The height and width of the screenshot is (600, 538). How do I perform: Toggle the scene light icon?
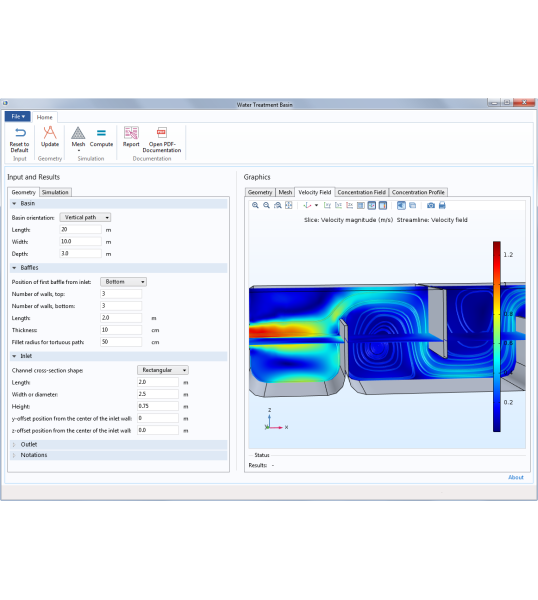coord(401,205)
